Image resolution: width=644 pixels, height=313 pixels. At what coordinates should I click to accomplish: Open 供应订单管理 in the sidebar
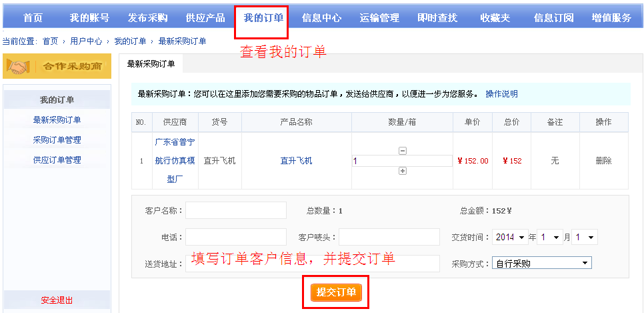(57, 160)
